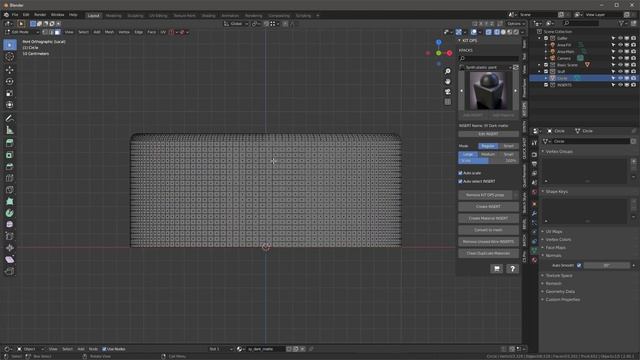Viewport: 640px width, 360px height.
Task: Select the Shear tool
Action: point(9,260)
